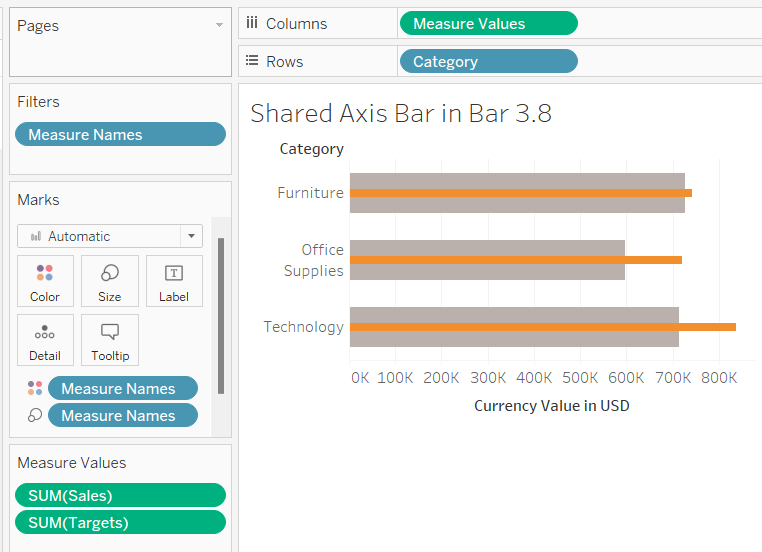Viewport: 762px width, 552px height.
Task: Select Measure Values pill on Columns
Action: point(488,23)
